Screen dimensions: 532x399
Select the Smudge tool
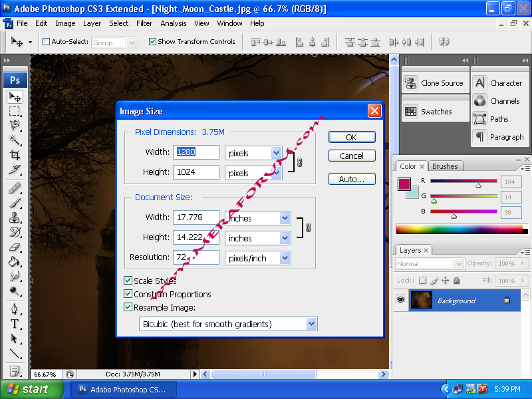point(15,276)
